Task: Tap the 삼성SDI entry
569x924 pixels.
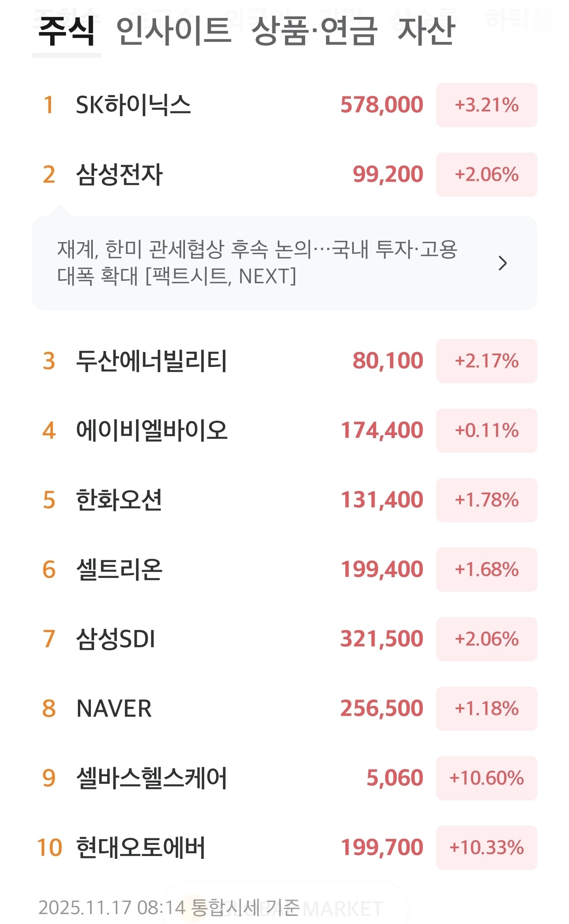Action: [115, 639]
